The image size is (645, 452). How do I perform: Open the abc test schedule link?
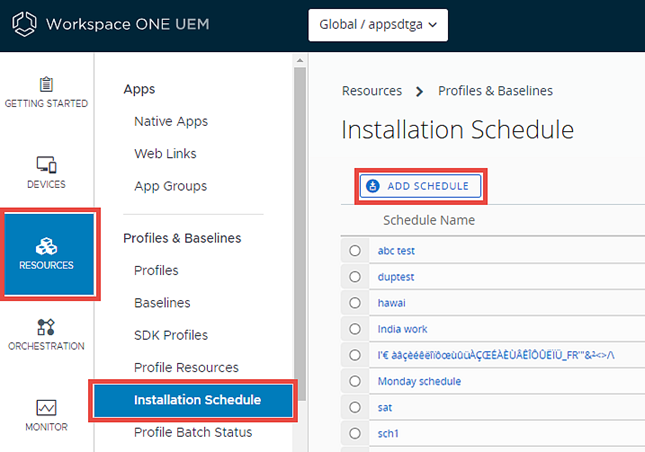(x=396, y=250)
